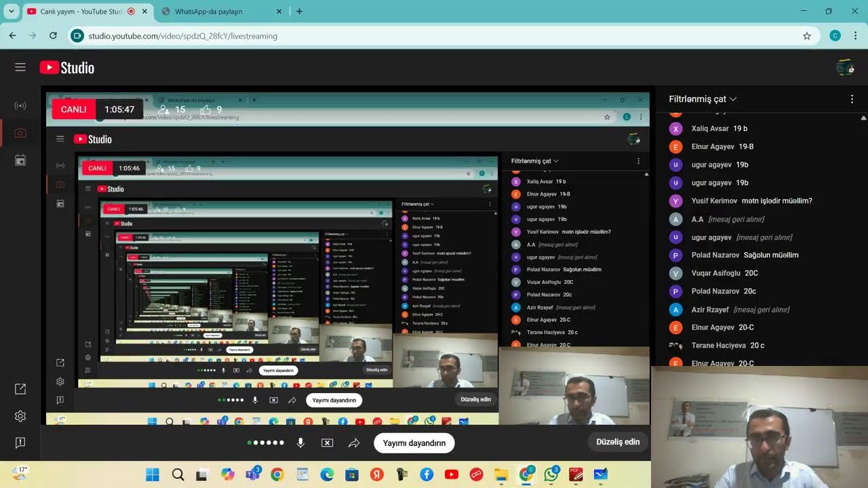Stop the stream with Yayımı dayandırın
The image size is (868, 488).
point(414,443)
